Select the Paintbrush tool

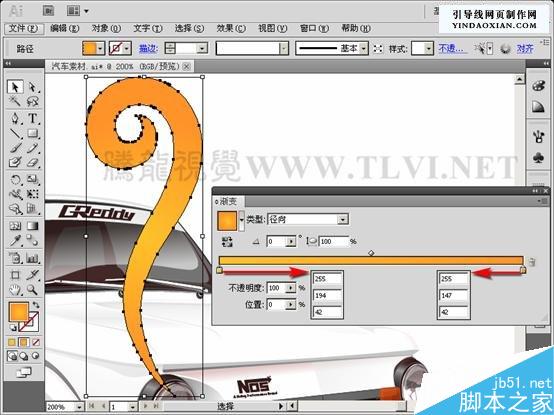tap(15, 148)
